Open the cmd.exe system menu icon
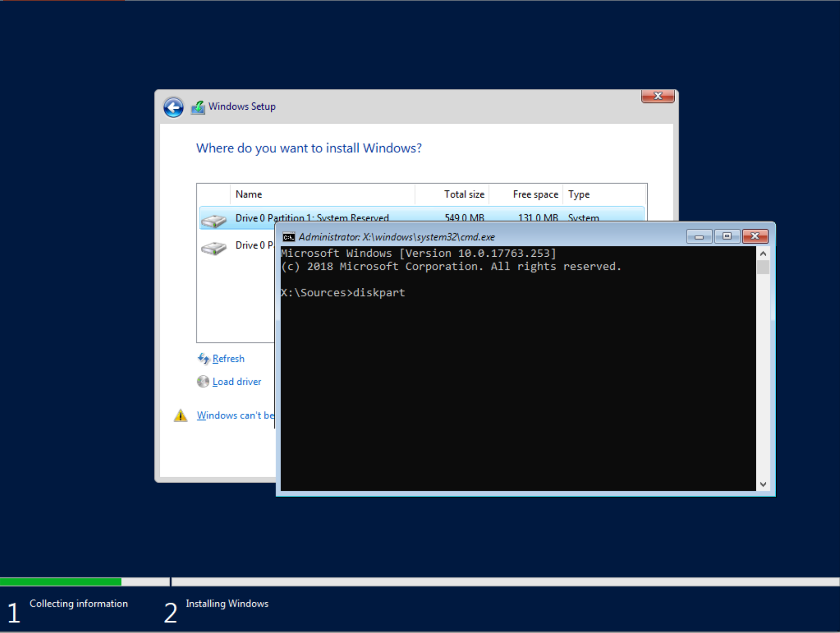Image resolution: width=840 pixels, height=633 pixels. [289, 237]
